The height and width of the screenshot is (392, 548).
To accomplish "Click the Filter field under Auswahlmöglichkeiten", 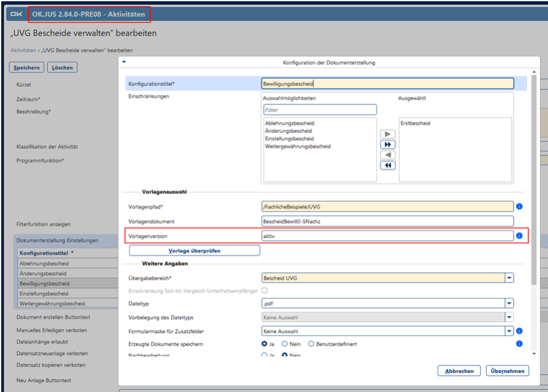I will pos(320,110).
